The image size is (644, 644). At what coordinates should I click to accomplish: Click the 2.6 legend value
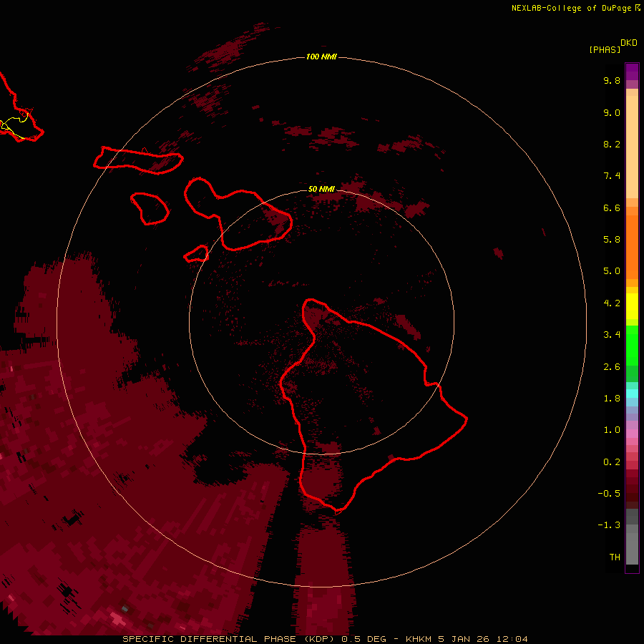click(612, 367)
